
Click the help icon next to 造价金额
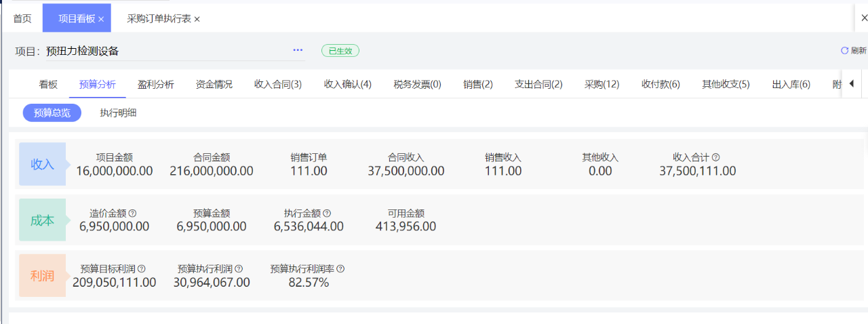[133, 213]
